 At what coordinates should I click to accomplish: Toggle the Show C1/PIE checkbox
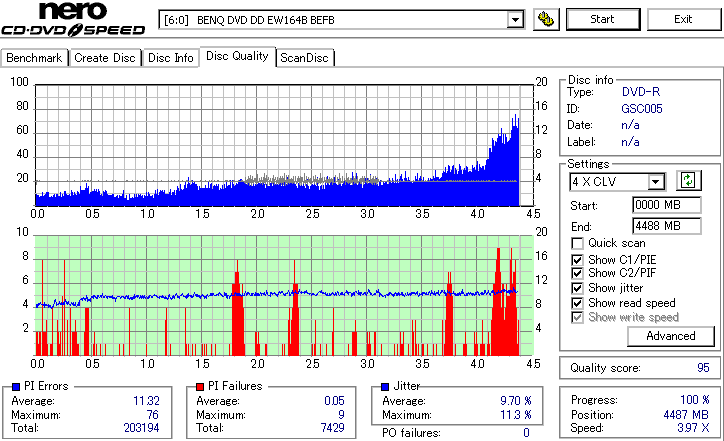point(577,260)
